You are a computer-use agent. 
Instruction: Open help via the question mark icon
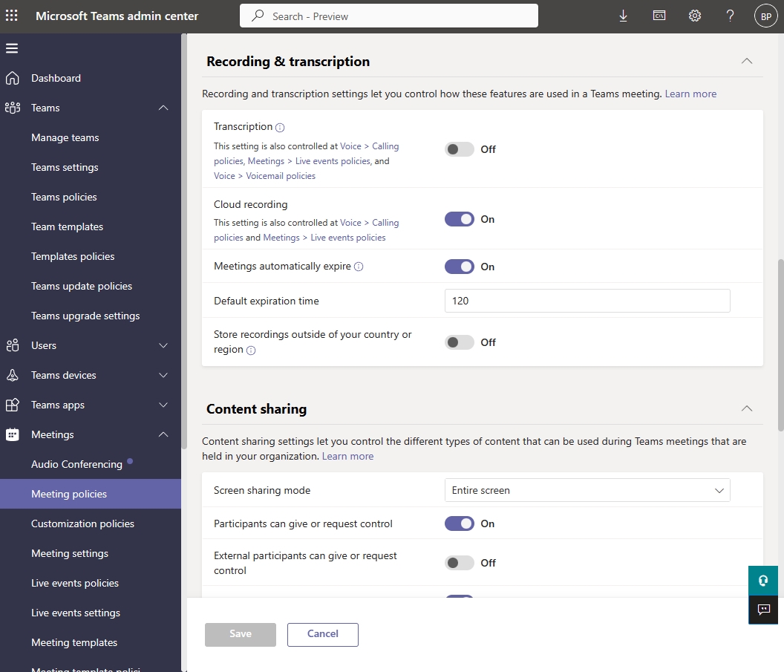(730, 15)
